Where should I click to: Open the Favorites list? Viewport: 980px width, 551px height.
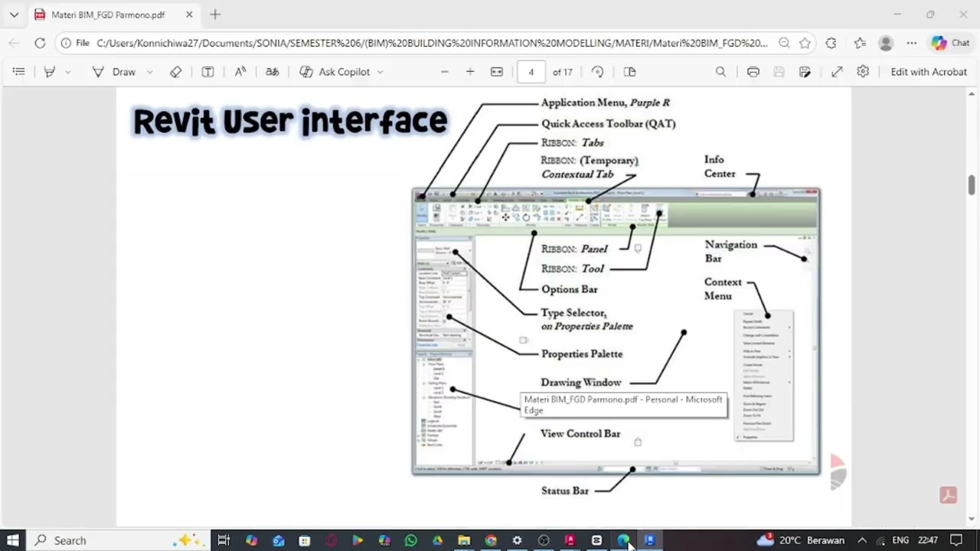(860, 43)
